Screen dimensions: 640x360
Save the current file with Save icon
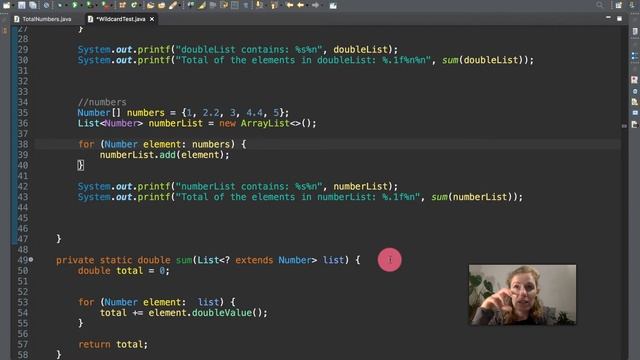(21, 5)
